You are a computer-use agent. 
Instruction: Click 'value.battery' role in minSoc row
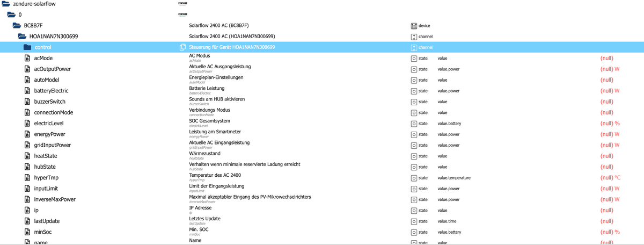(x=449, y=232)
